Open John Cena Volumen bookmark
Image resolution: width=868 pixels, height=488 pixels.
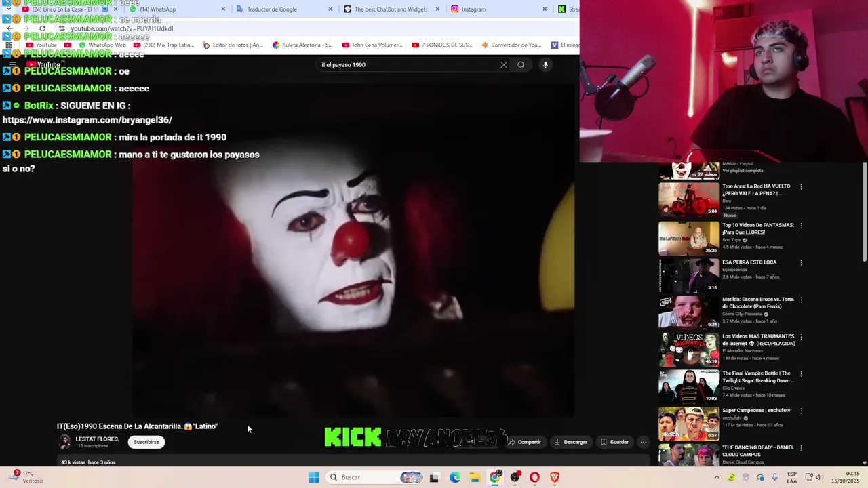pyautogui.click(x=372, y=45)
